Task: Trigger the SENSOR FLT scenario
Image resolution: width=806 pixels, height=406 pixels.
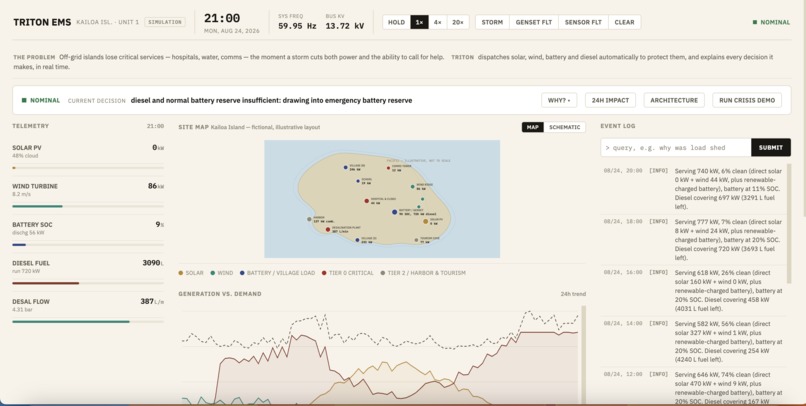Action: click(583, 22)
